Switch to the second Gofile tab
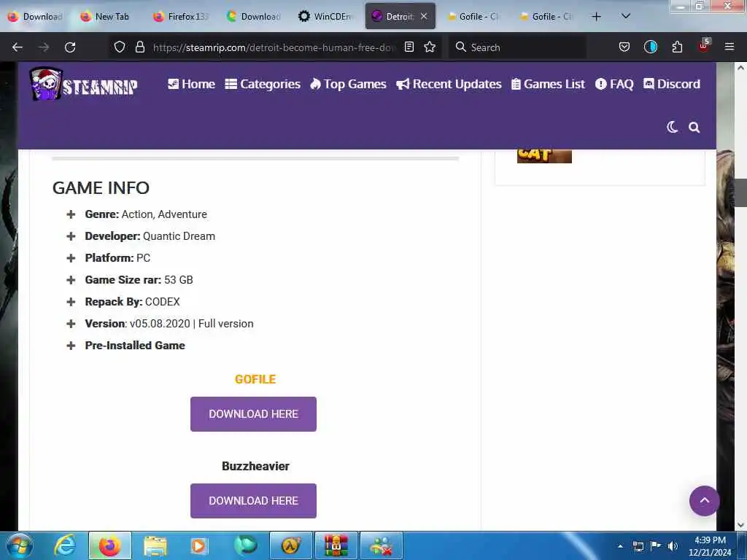Screen dimensions: 747x560 (x=546, y=17)
